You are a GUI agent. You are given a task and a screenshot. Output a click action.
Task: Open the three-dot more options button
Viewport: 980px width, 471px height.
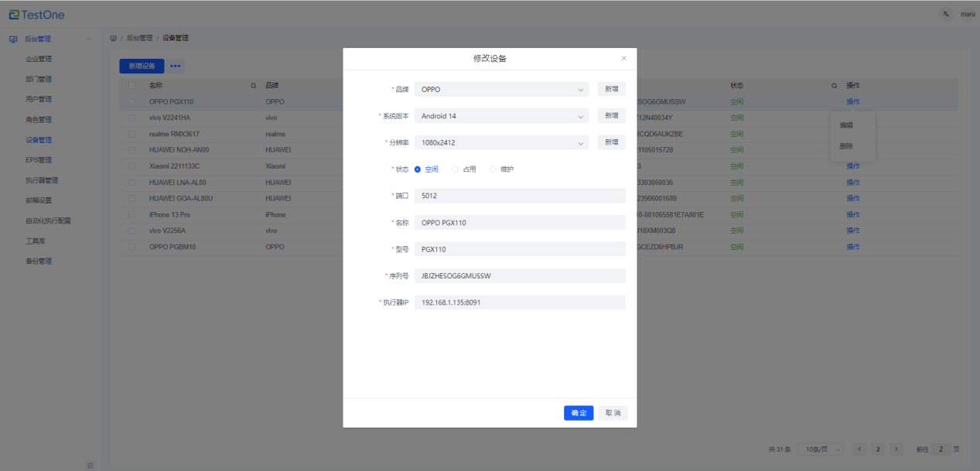(176, 66)
